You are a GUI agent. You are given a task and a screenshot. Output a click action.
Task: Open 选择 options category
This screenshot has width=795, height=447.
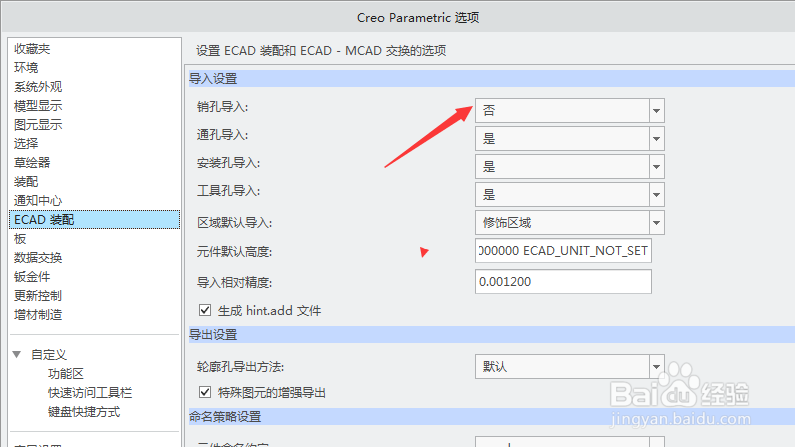(x=26, y=143)
